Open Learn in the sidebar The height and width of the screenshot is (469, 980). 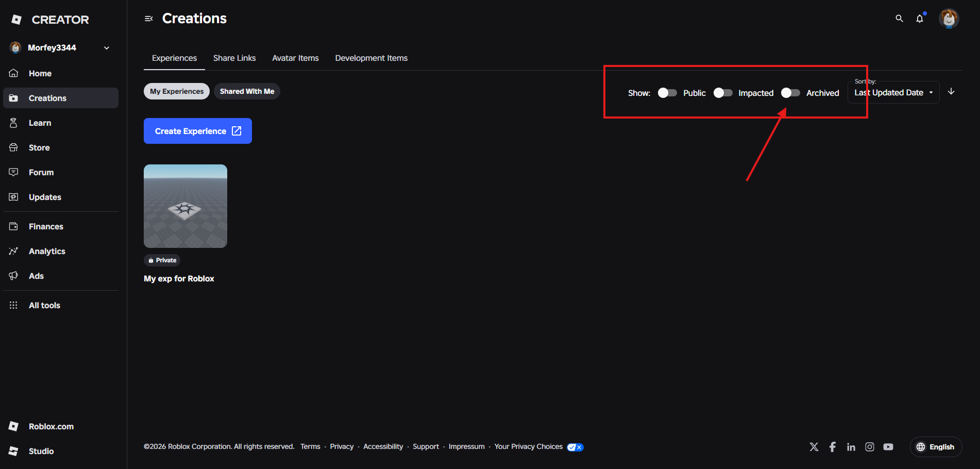tap(61, 123)
